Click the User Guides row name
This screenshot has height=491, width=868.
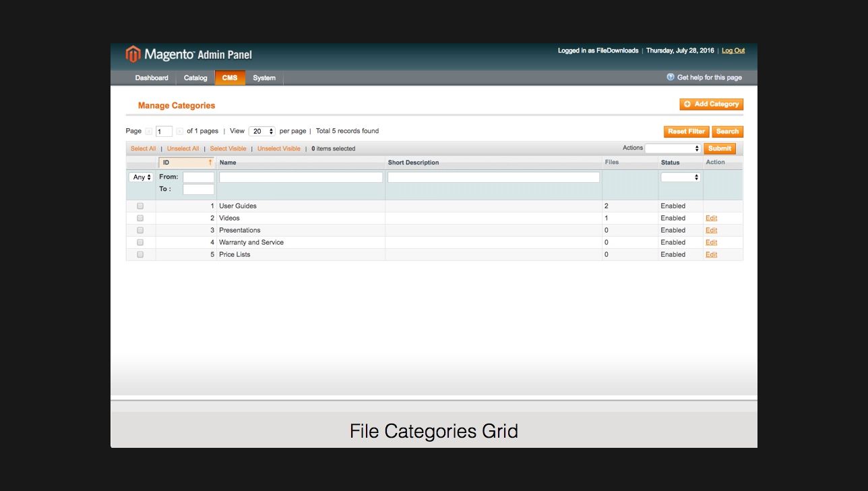pyautogui.click(x=238, y=206)
